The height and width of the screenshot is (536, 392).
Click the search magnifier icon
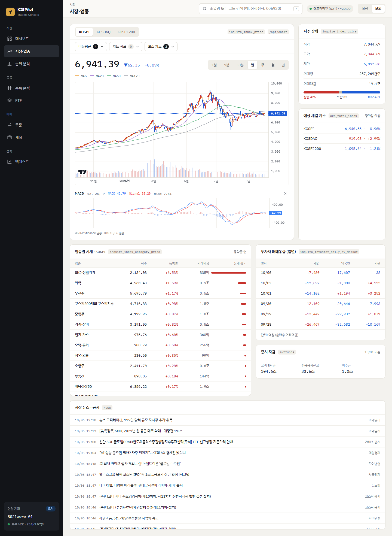(204, 9)
